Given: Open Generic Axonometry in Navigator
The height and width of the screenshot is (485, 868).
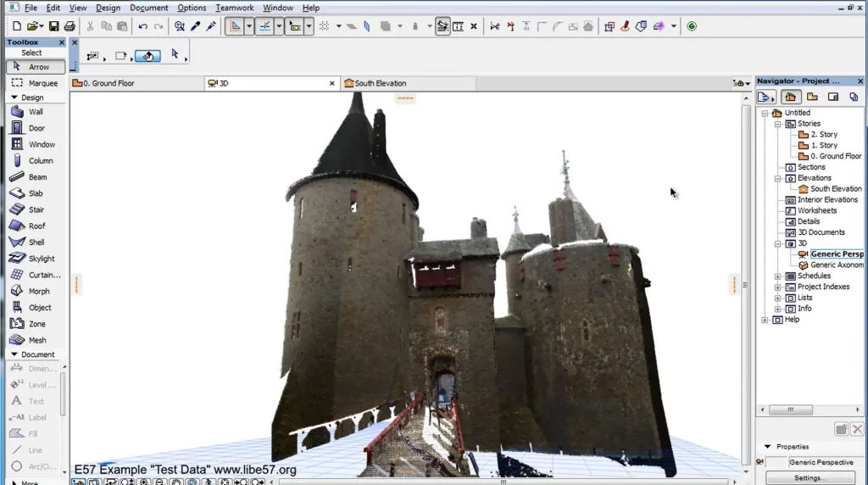Looking at the screenshot, I should [x=836, y=265].
